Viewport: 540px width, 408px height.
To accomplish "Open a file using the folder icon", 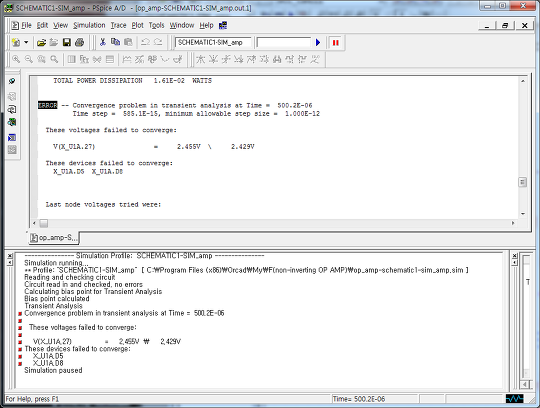I will click(x=41, y=42).
